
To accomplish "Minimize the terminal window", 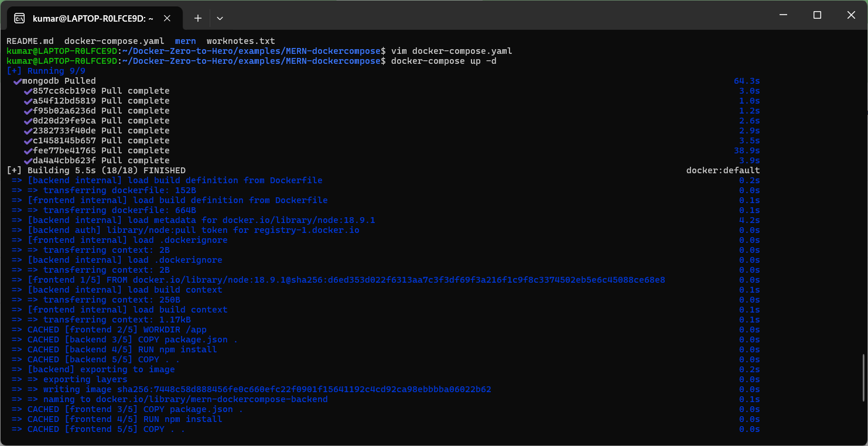I will tap(782, 15).
